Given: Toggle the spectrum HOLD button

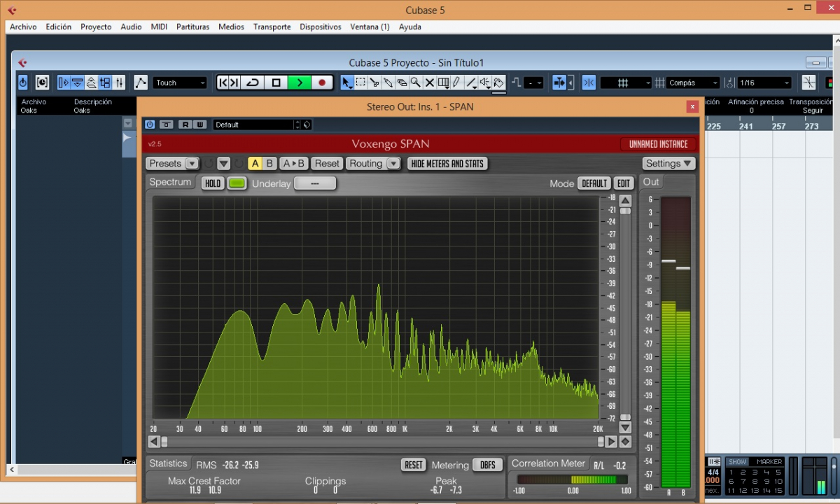Looking at the screenshot, I should pos(213,183).
